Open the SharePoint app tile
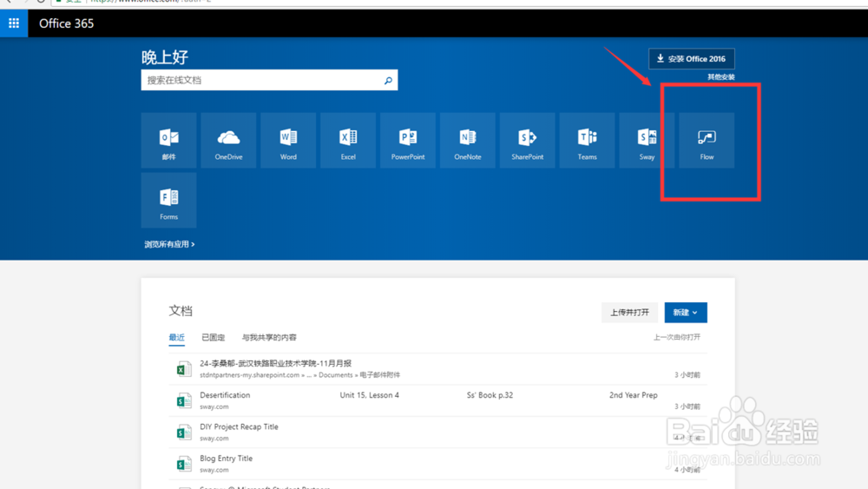This screenshot has width=868, height=489. [x=528, y=140]
